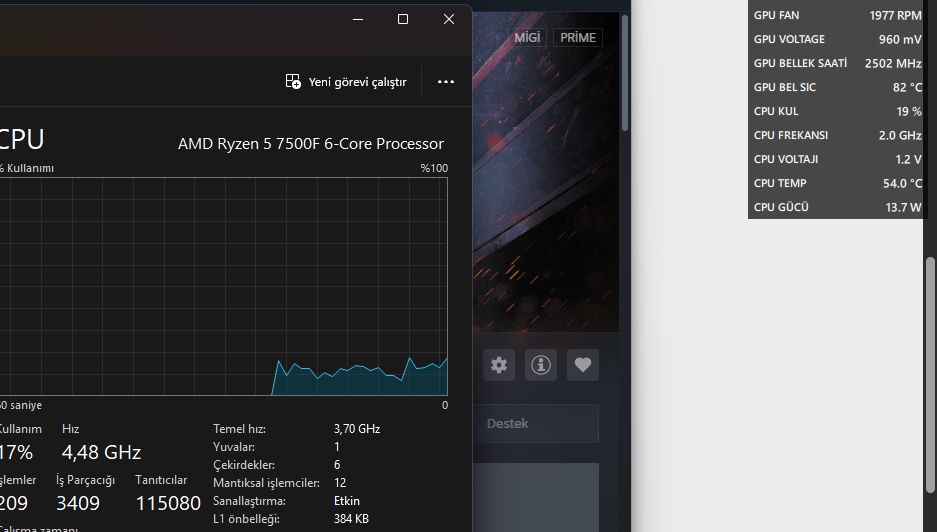Click the 'L1 önbelleği:' label
The image size is (937, 532).
tap(246, 518)
